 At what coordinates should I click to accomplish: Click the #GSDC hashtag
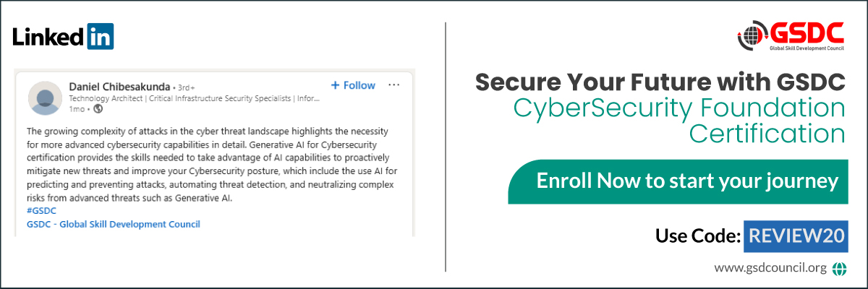41,210
